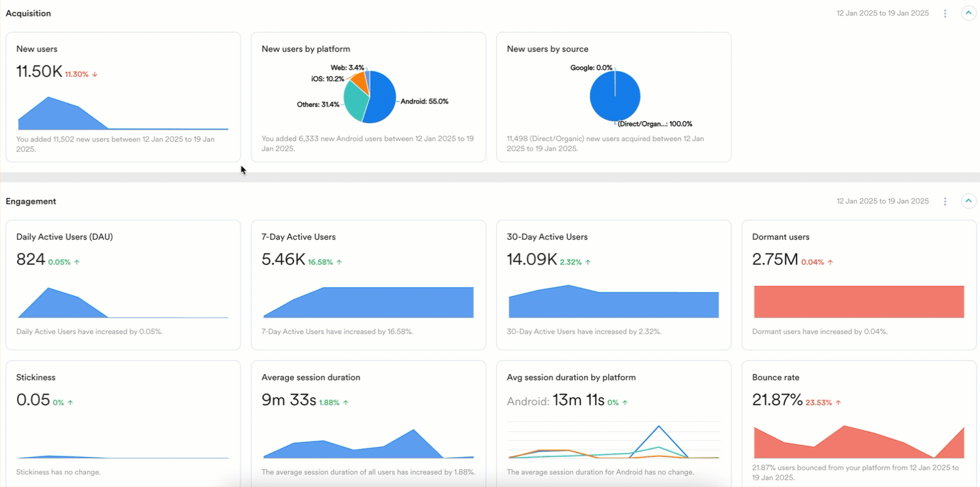Collapse the Acquisition section with its chevron
Screen dimensions: 980x487
[x=968, y=13]
